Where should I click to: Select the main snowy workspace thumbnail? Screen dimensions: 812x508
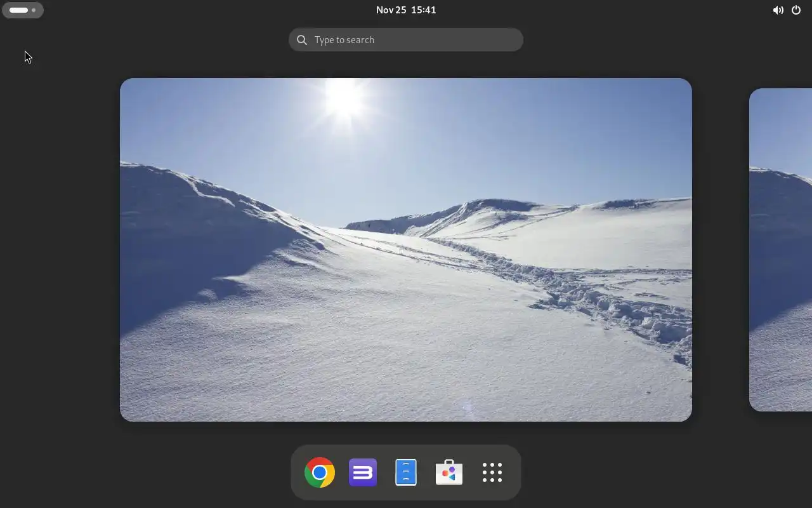pyautogui.click(x=406, y=250)
